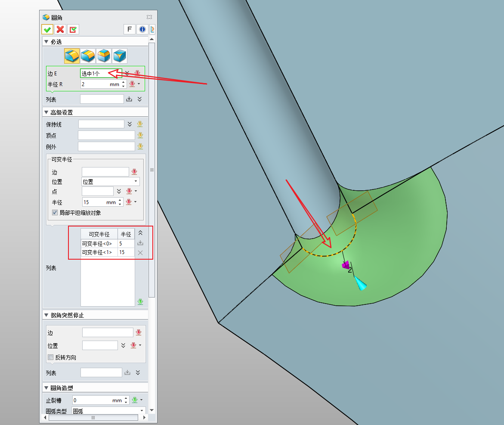The width and height of the screenshot is (504, 425).
Task: Click the horizontal scrollbar at panel bottom
Action: tap(93, 418)
